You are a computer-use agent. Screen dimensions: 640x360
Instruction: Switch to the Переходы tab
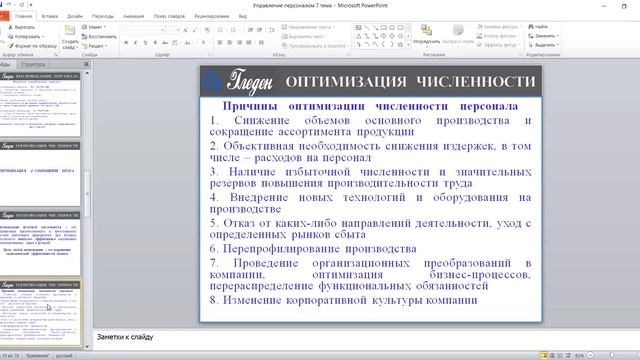click(102, 16)
